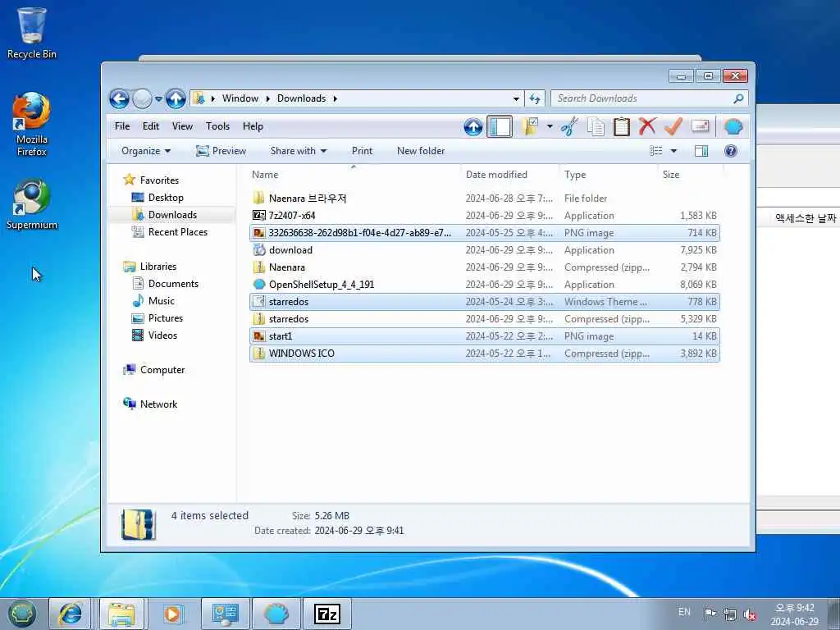The width and height of the screenshot is (840, 630).
Task: Open 7-Zip from the taskbar
Action: (x=327, y=614)
